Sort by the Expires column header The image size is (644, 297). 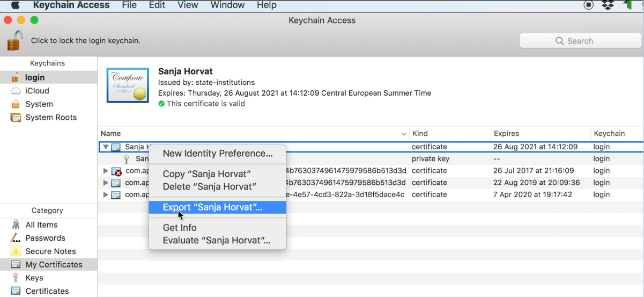[x=541, y=133]
